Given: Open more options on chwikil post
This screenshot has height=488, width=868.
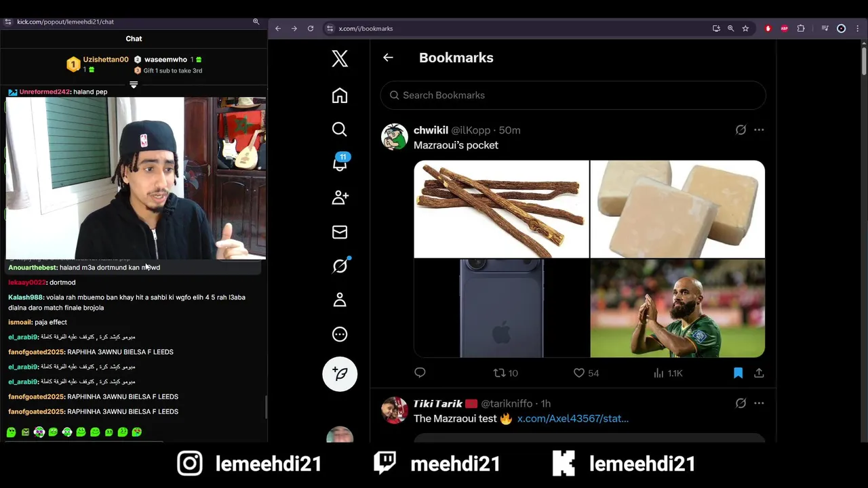Looking at the screenshot, I should tap(759, 129).
